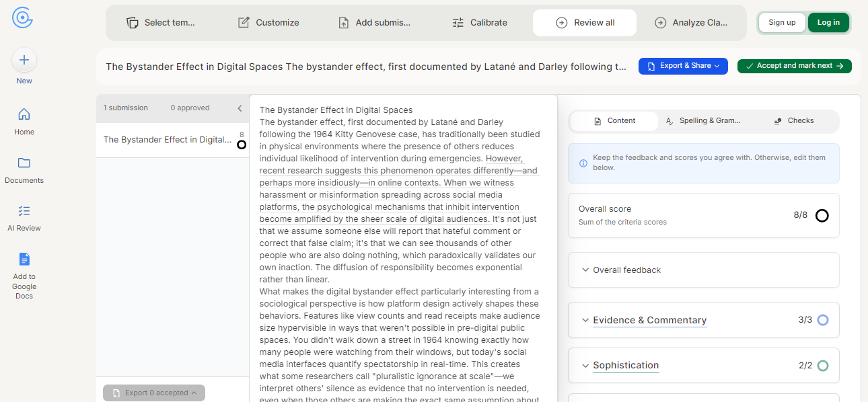Click the underlined However sentence in essay

(x=398, y=189)
